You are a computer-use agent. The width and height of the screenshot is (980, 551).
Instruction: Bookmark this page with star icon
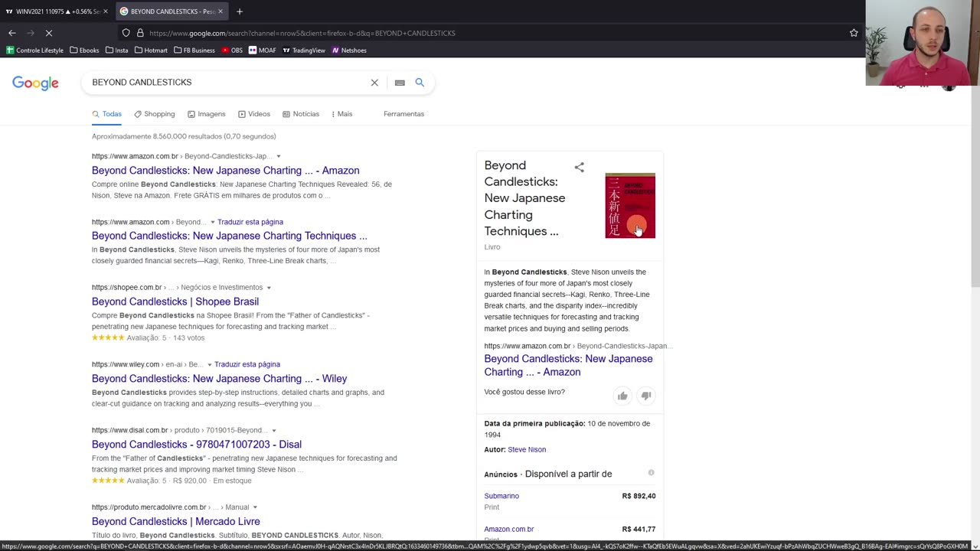click(854, 33)
